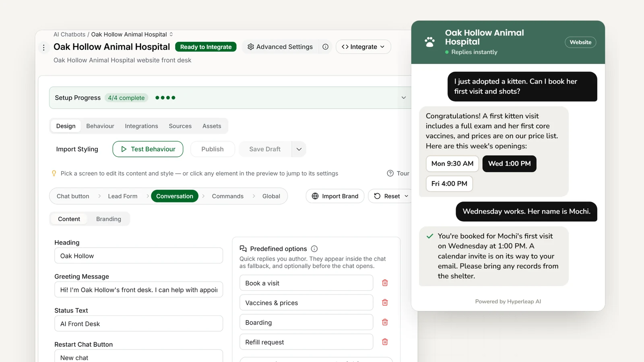Click the Predefined options chat bubbles icon
Image resolution: width=644 pixels, height=362 pixels.
pyautogui.click(x=243, y=249)
